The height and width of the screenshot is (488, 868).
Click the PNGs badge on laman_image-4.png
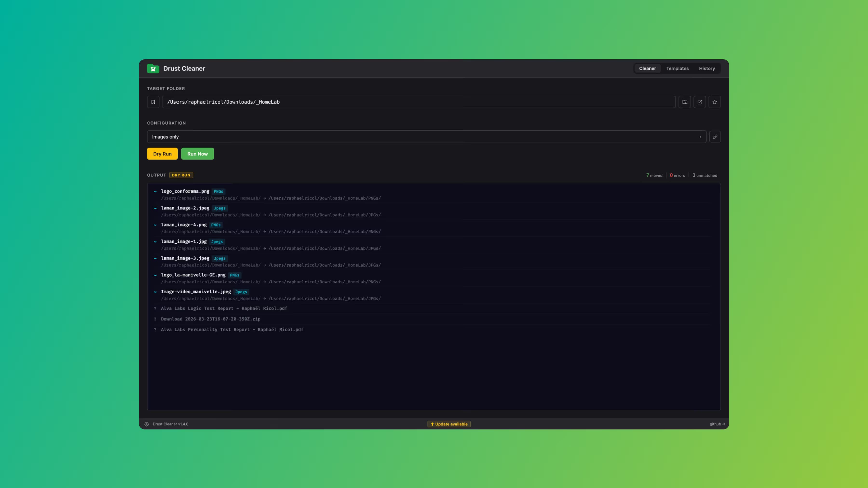pyautogui.click(x=216, y=225)
